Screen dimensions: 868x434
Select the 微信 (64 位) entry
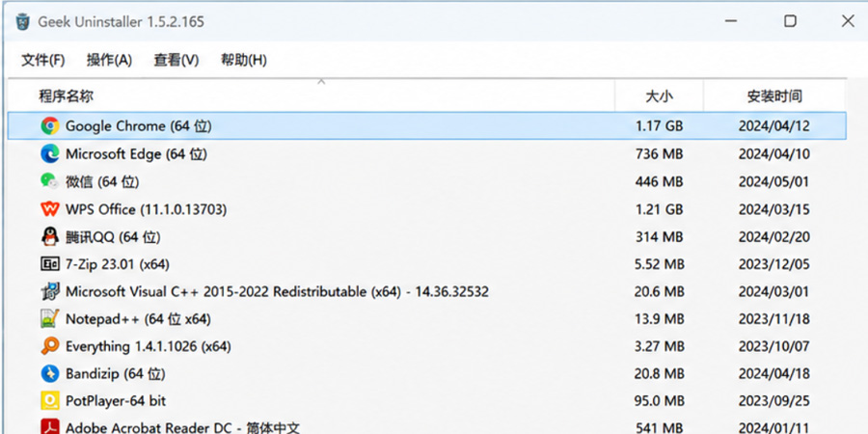[x=427, y=181]
